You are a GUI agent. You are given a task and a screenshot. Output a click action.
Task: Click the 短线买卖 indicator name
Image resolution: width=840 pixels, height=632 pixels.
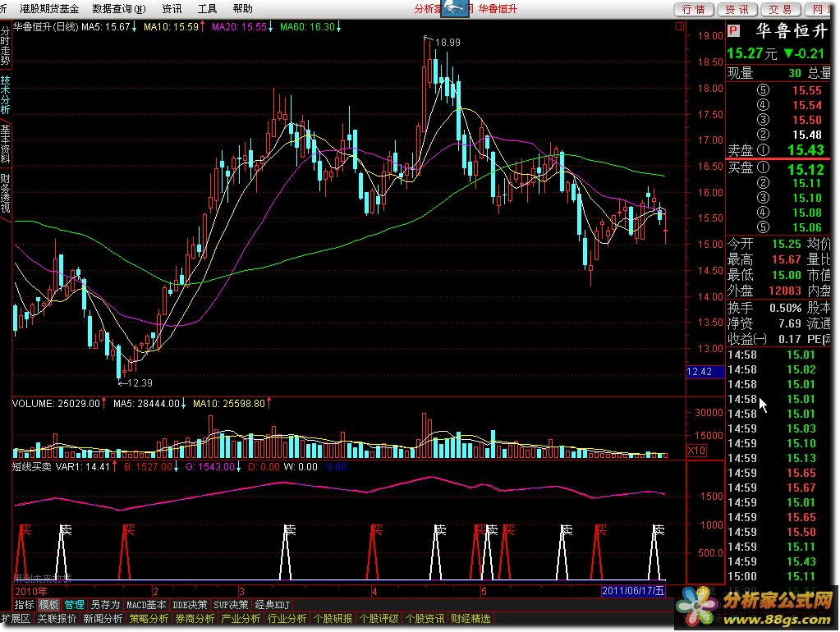click(31, 466)
